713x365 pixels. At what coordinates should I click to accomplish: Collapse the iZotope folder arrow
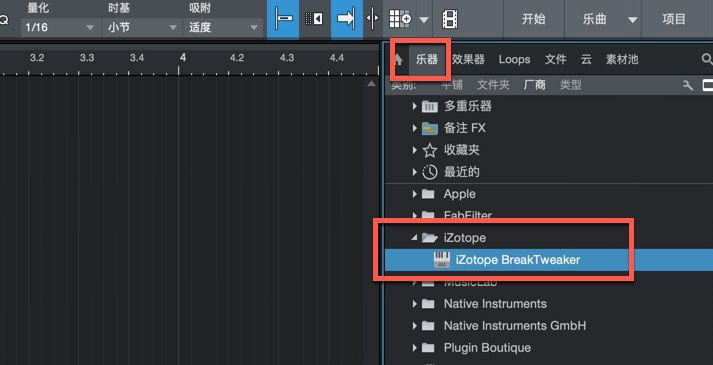(x=414, y=237)
